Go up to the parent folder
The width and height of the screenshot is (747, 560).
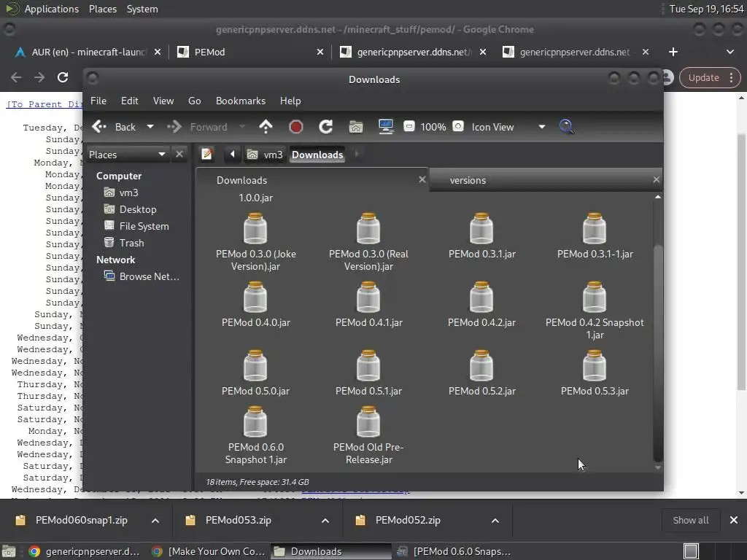[266, 127]
